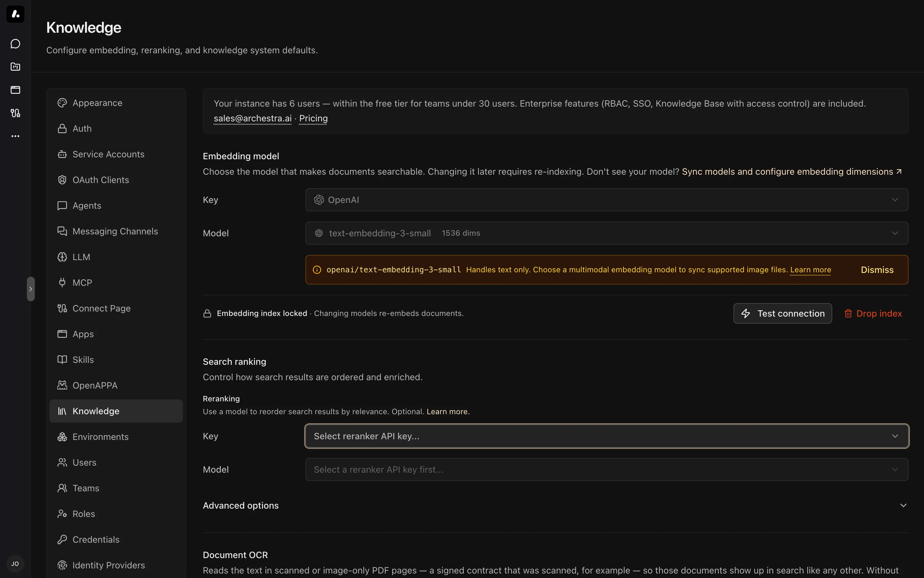Click the Agents message icon
Image resolution: width=924 pixels, height=578 pixels.
(62, 206)
